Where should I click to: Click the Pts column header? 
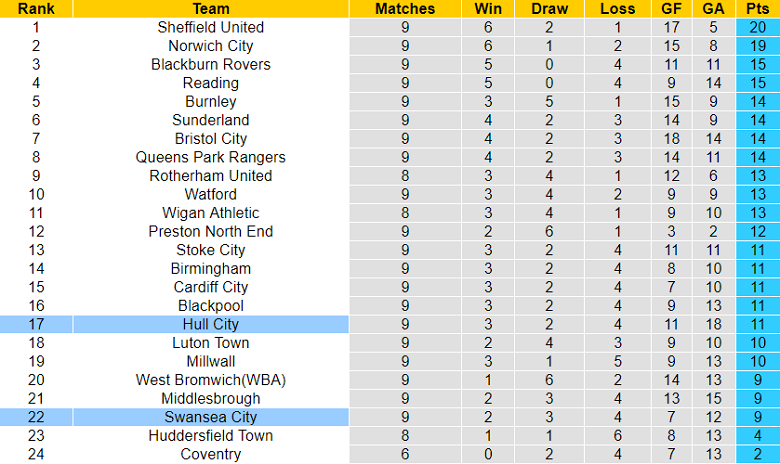point(756,8)
